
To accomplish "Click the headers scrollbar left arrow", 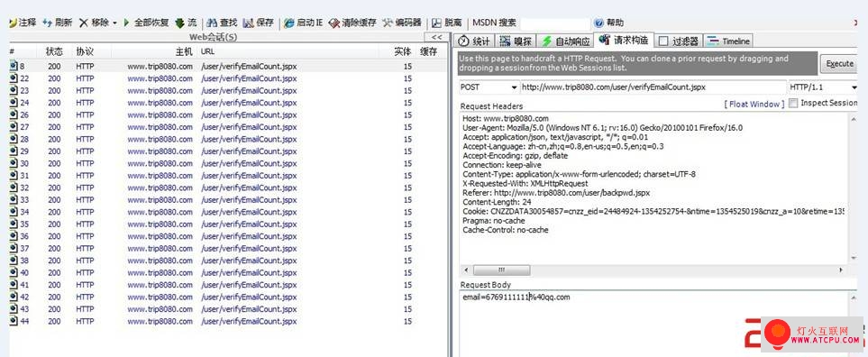I will (x=466, y=270).
